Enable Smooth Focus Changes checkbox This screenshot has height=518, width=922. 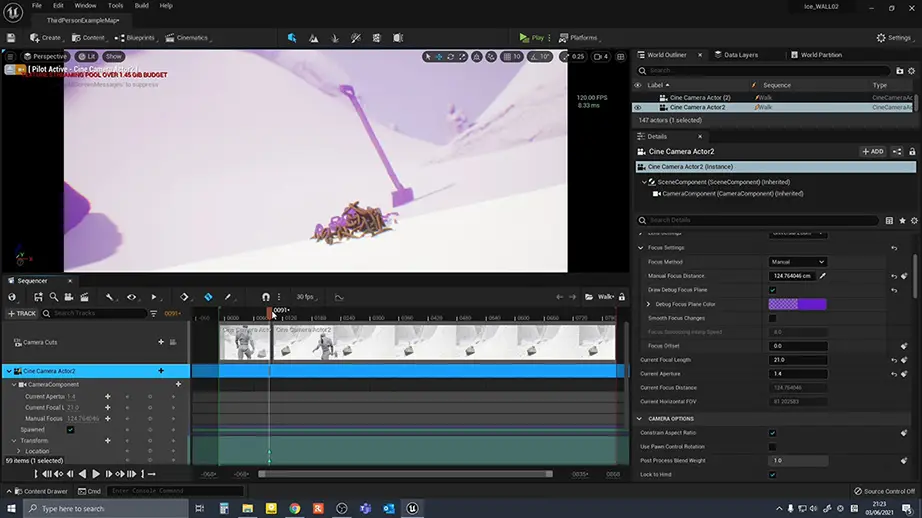pos(772,318)
